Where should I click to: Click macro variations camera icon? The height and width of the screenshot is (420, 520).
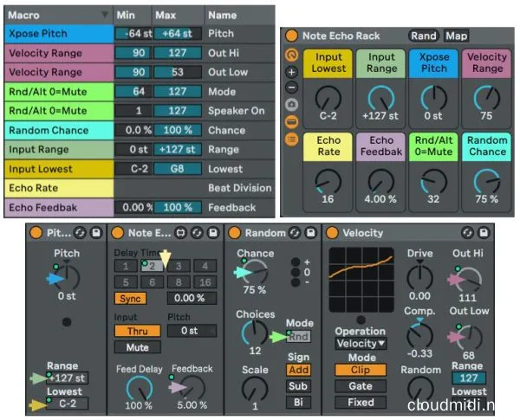coord(292,105)
